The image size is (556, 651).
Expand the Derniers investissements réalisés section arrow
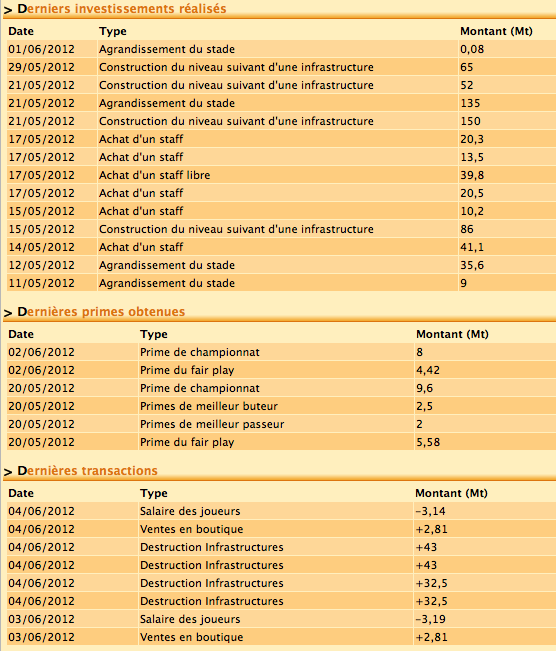[x=8, y=10]
